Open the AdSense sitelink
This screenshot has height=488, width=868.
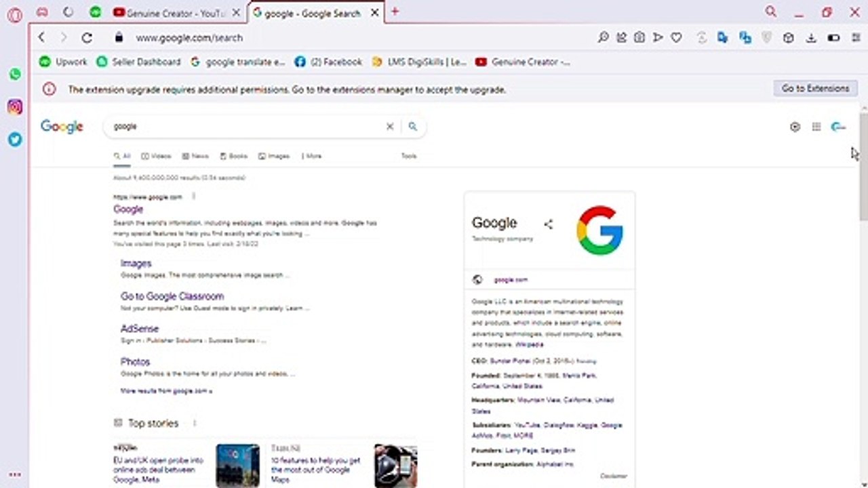[x=140, y=329]
